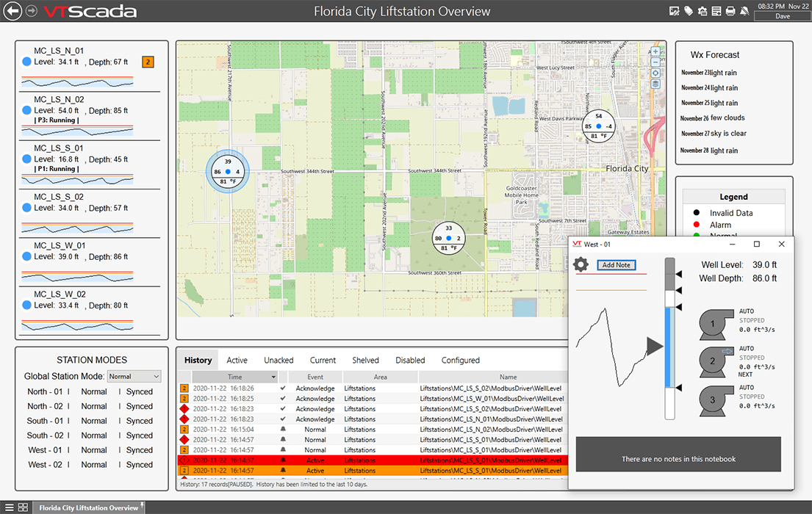Click Add Note in West - 01 popup

[616, 264]
